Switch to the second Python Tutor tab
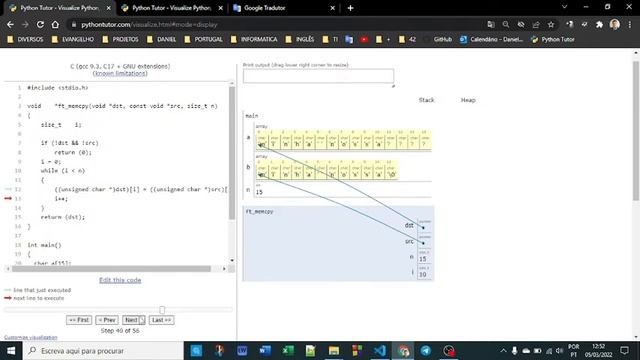Viewport: 640px width, 360px height. (x=171, y=8)
